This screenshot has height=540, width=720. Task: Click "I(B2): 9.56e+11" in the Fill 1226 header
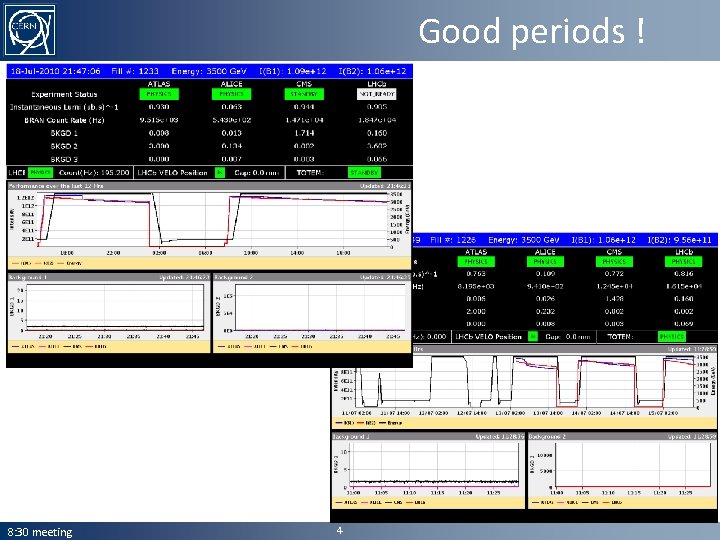pyautogui.click(x=680, y=240)
